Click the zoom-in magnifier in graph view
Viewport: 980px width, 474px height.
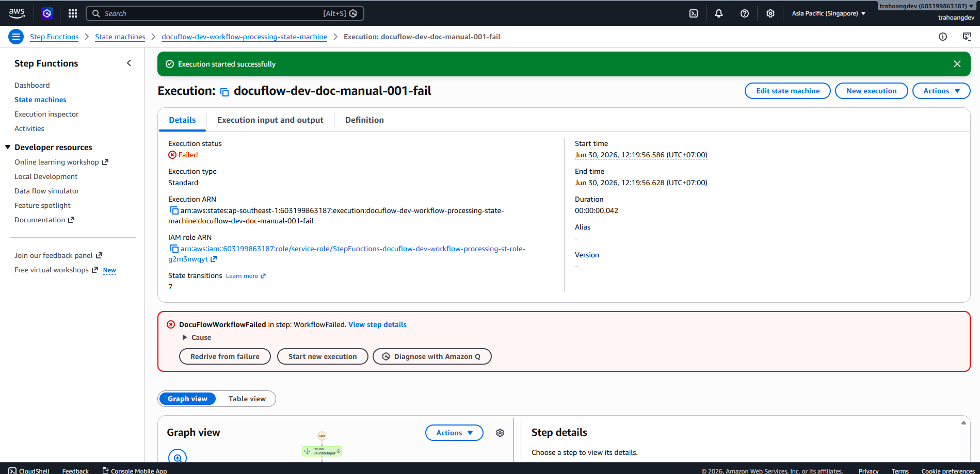pos(178,457)
